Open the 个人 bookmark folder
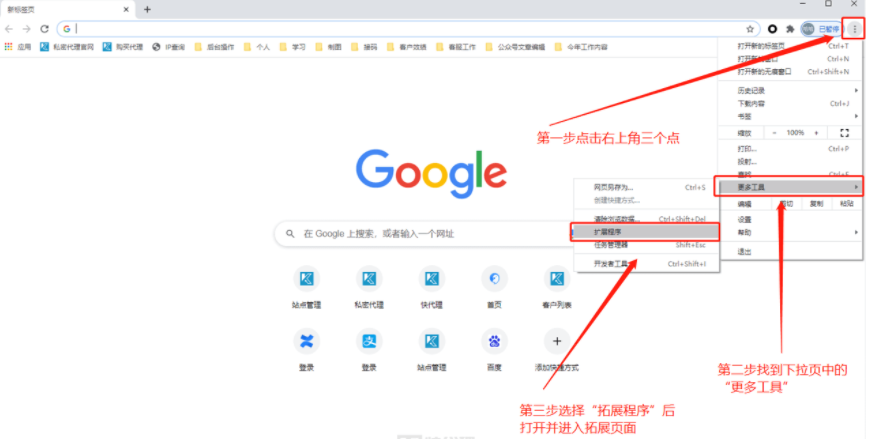 click(x=256, y=47)
